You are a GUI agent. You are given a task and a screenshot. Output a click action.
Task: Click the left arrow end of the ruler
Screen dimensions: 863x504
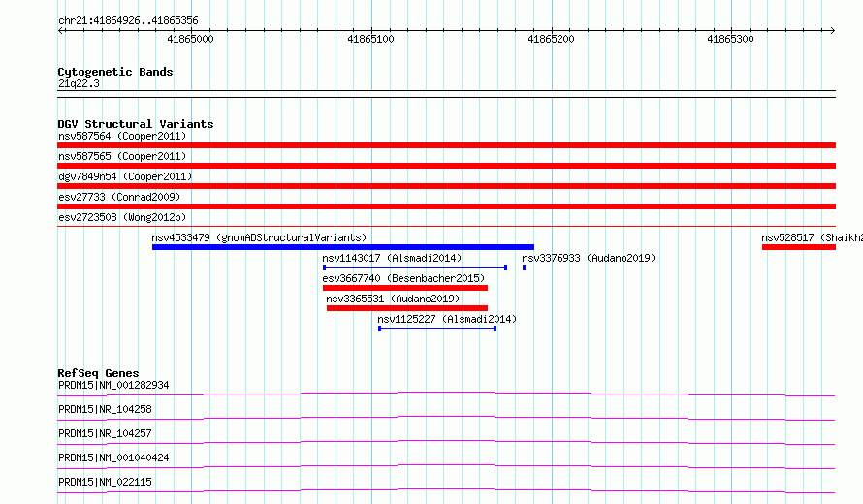(60, 31)
